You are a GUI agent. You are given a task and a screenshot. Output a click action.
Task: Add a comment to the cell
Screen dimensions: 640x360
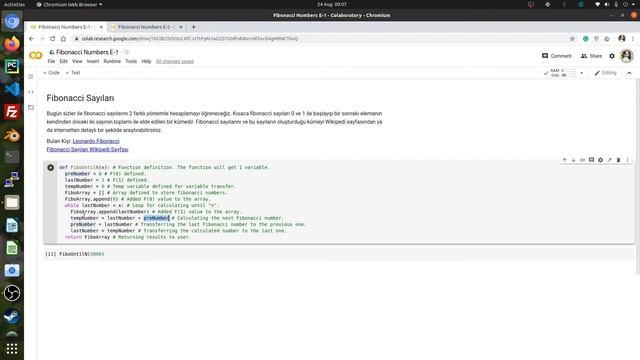click(591, 160)
